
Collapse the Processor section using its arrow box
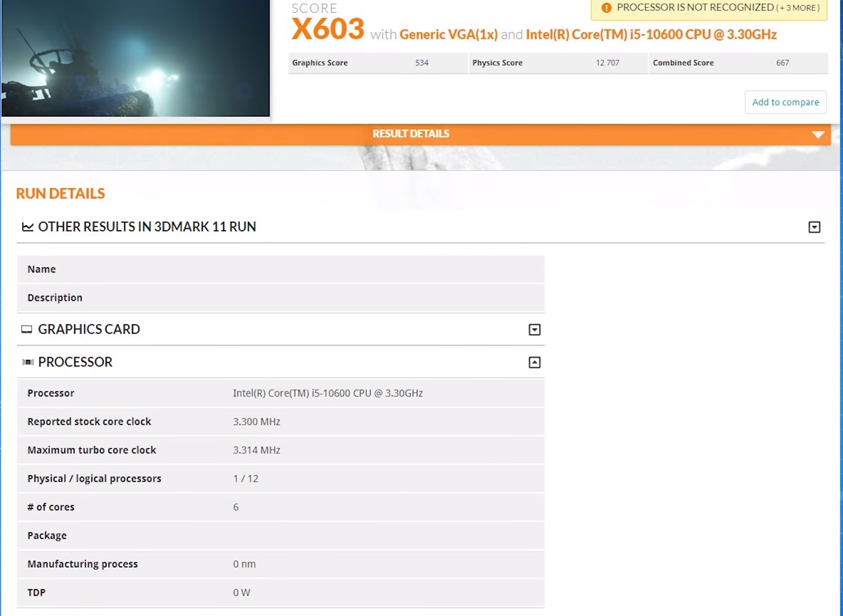coord(535,362)
